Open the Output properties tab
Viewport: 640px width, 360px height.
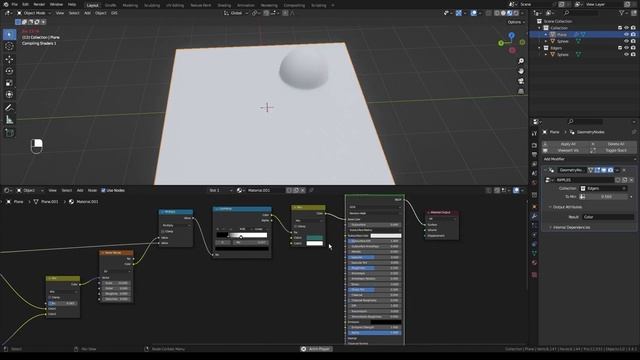(534, 155)
